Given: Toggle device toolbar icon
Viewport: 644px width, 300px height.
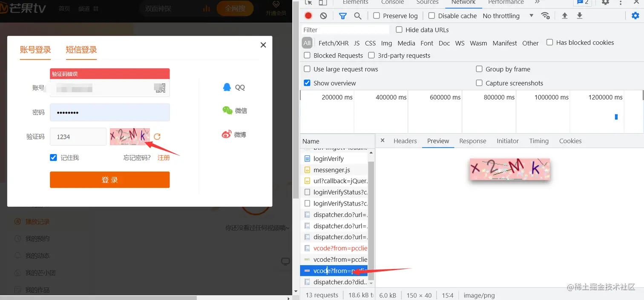Looking at the screenshot, I should [x=323, y=2].
